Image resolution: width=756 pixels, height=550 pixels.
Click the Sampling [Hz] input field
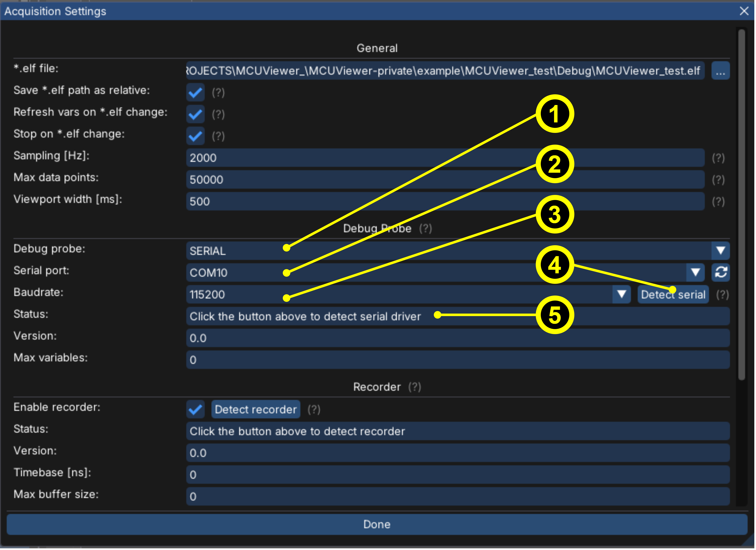coord(445,158)
